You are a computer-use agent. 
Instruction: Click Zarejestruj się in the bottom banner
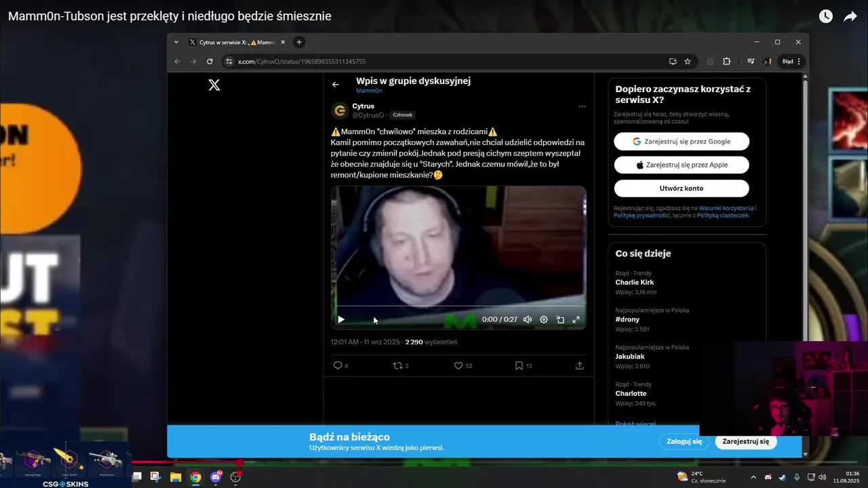[746, 441]
